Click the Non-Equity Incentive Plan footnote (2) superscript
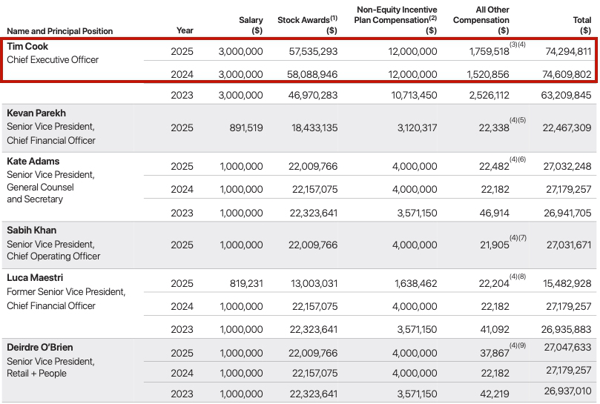 [x=432, y=17]
